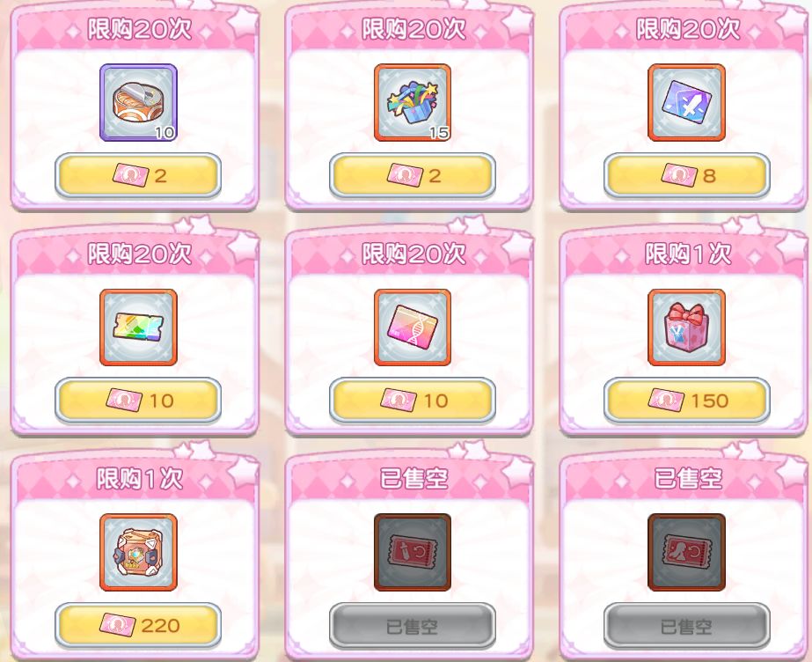Viewport: 812px width, 662px height.
Task: Tap the purple sword card icon
Action: (686, 103)
